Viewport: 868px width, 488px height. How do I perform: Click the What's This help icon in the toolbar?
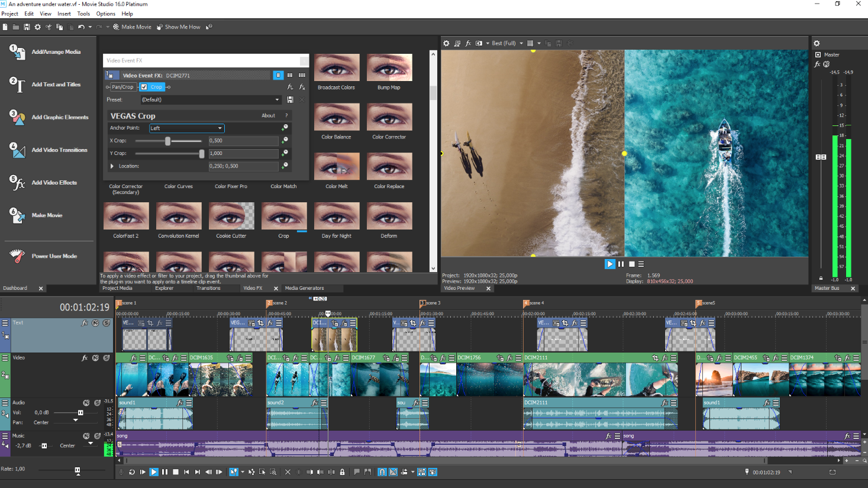(x=209, y=27)
